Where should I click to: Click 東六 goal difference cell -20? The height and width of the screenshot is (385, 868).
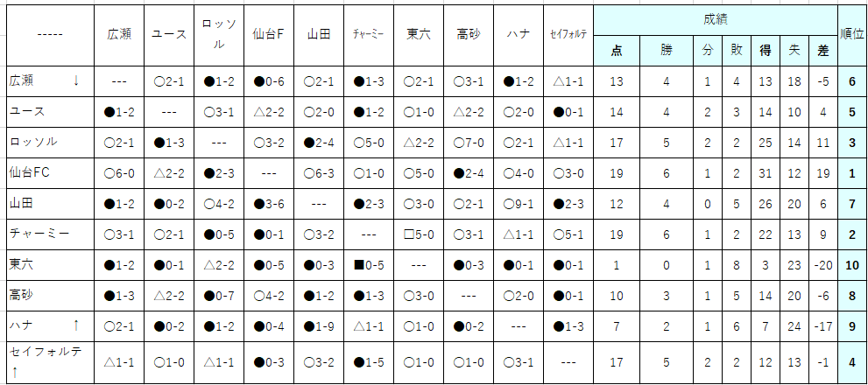coord(823,265)
